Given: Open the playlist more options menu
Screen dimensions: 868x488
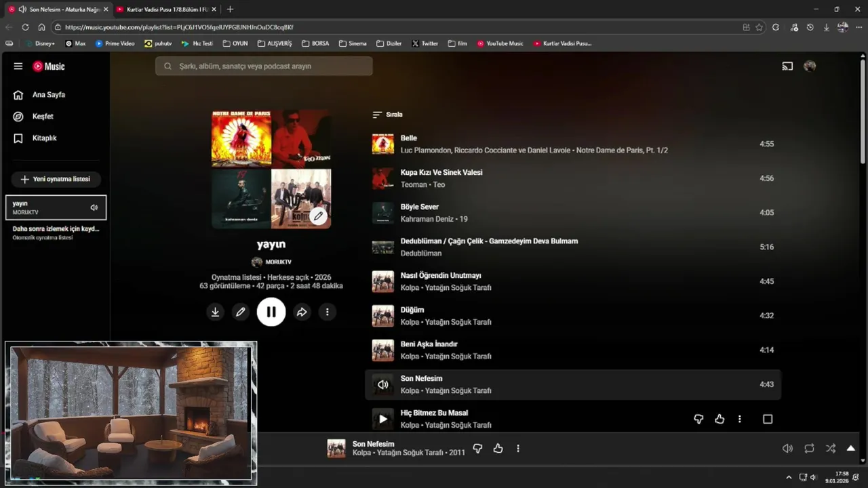Looking at the screenshot, I should point(327,312).
